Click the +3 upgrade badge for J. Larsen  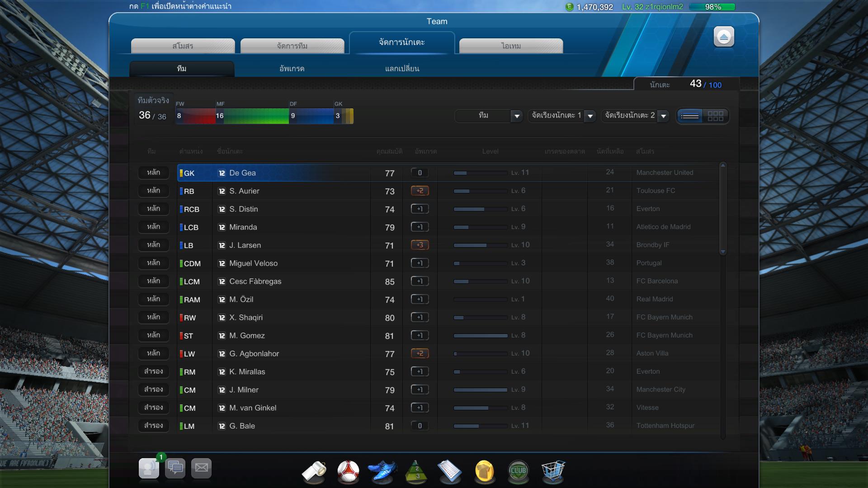click(x=420, y=245)
